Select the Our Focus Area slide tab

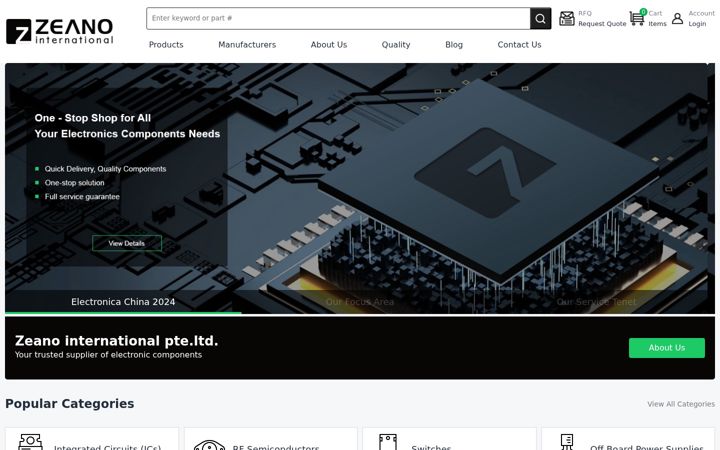[360, 302]
